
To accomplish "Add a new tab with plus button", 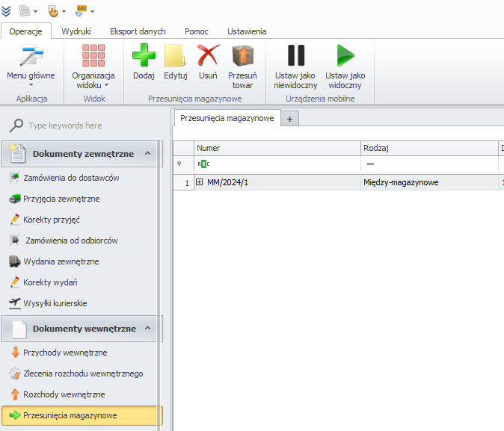I will coord(289,119).
